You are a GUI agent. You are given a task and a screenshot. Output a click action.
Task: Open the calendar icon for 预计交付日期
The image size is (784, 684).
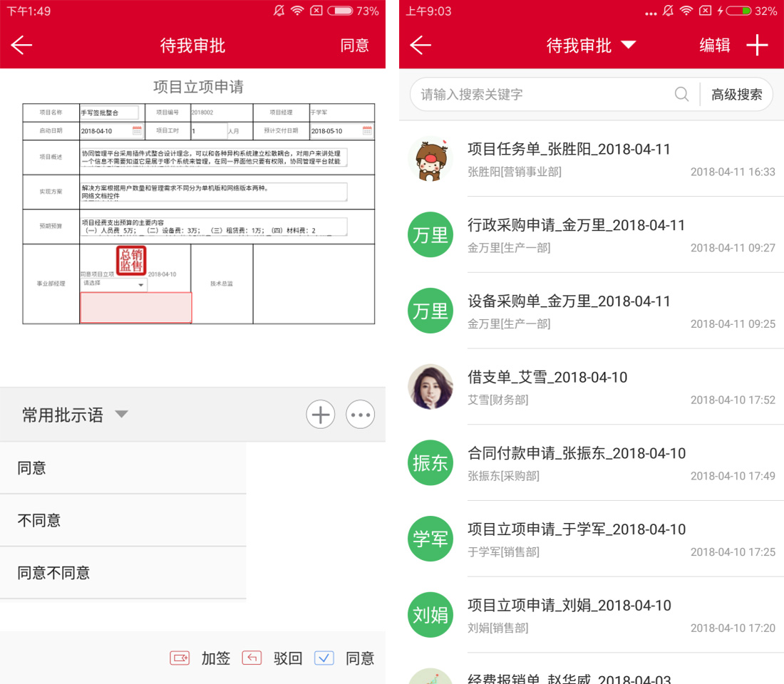(367, 131)
